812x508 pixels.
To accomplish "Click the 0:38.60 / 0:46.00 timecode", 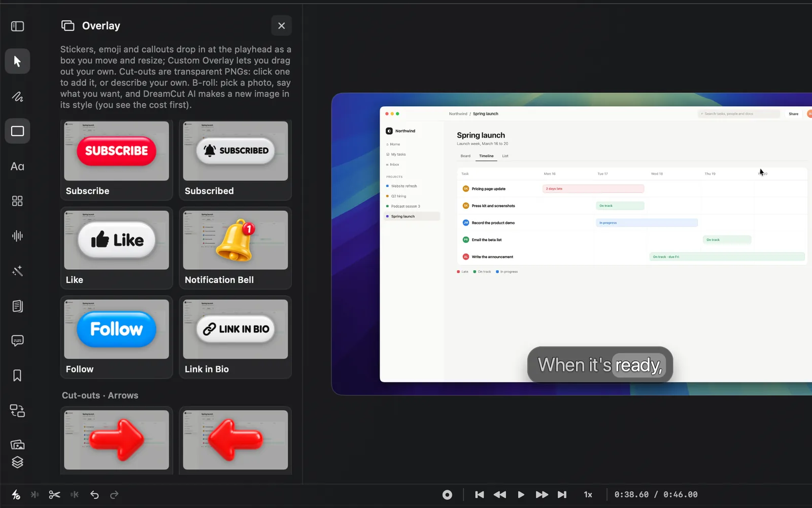I will coord(656,495).
